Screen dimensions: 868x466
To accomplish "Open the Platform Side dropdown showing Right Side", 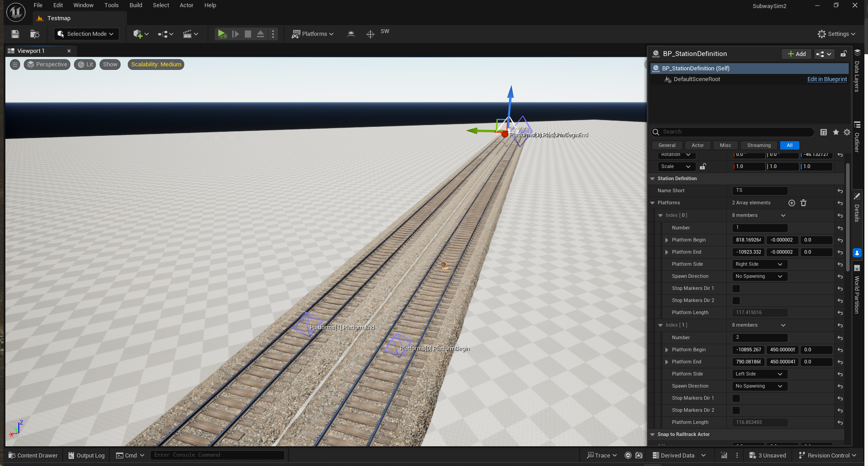I will [x=759, y=264].
